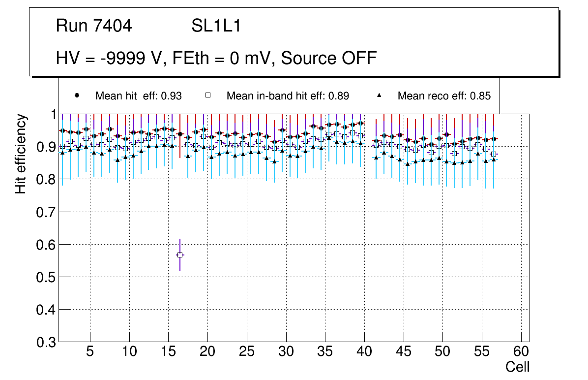The height and width of the screenshot is (380, 588).
Task: Click the x-axis tick label 30
Action: point(286,352)
